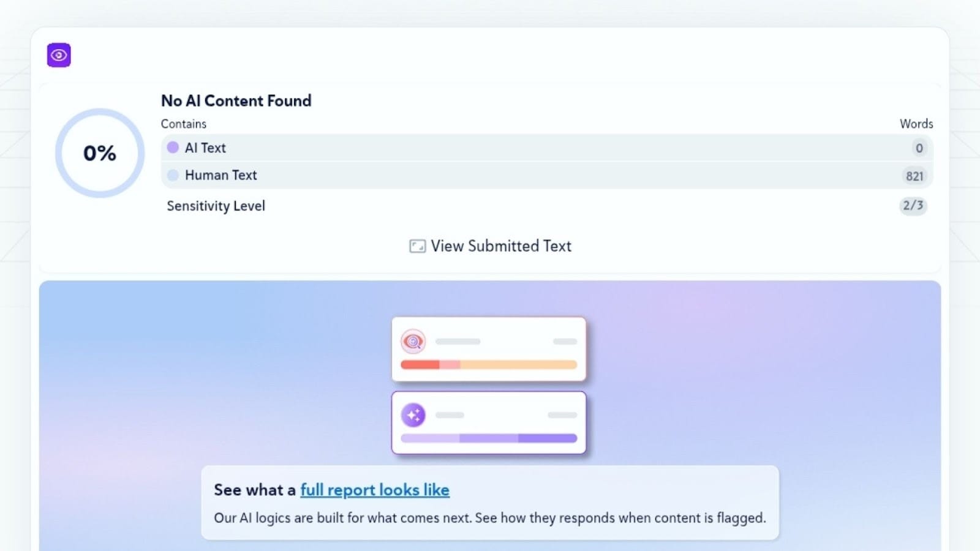Click the red and orange progress bar
Viewport: 980px width, 551px height.
click(489, 365)
